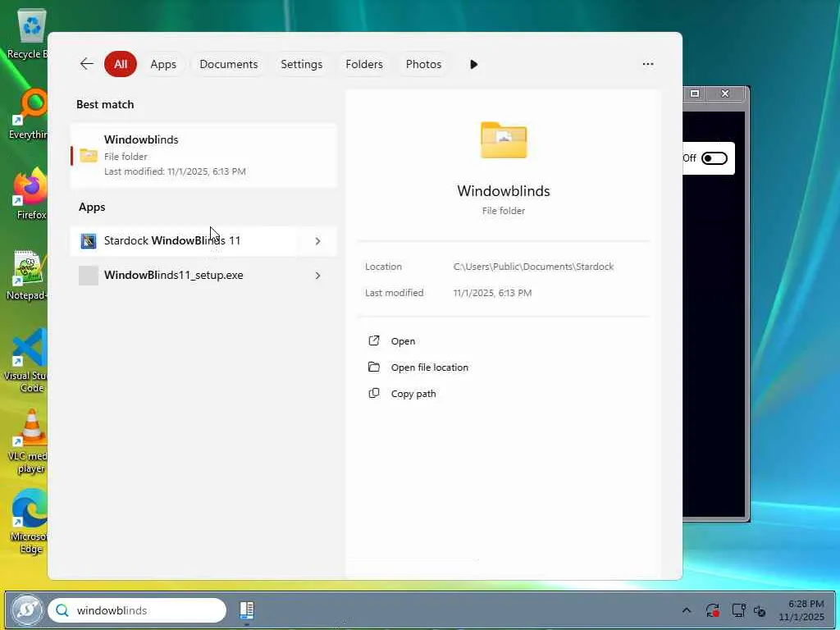Open the Visual Studio Code desktop shortcut

click(27, 361)
